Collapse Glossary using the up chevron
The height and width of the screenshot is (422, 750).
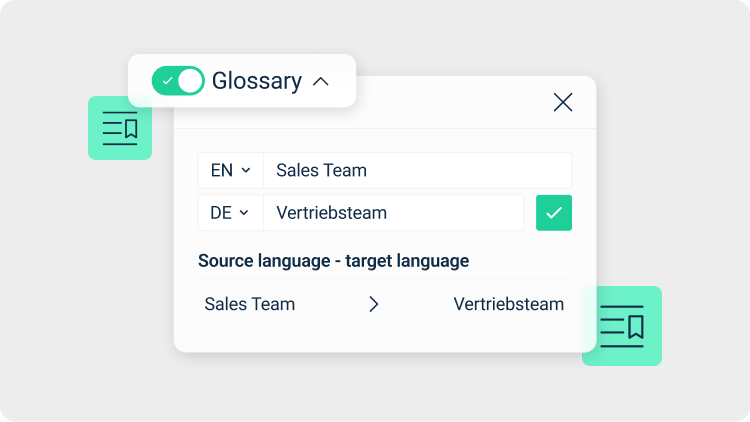pos(320,81)
